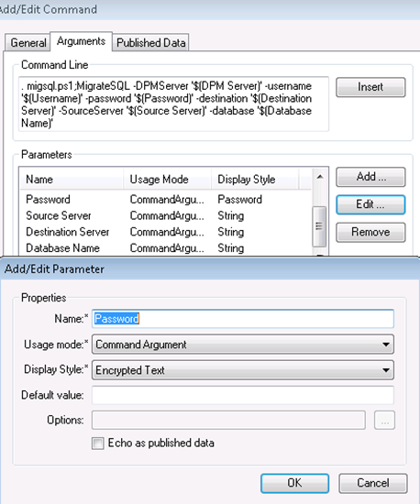Open the Published Data tab
The image size is (420, 504).
coord(150,42)
